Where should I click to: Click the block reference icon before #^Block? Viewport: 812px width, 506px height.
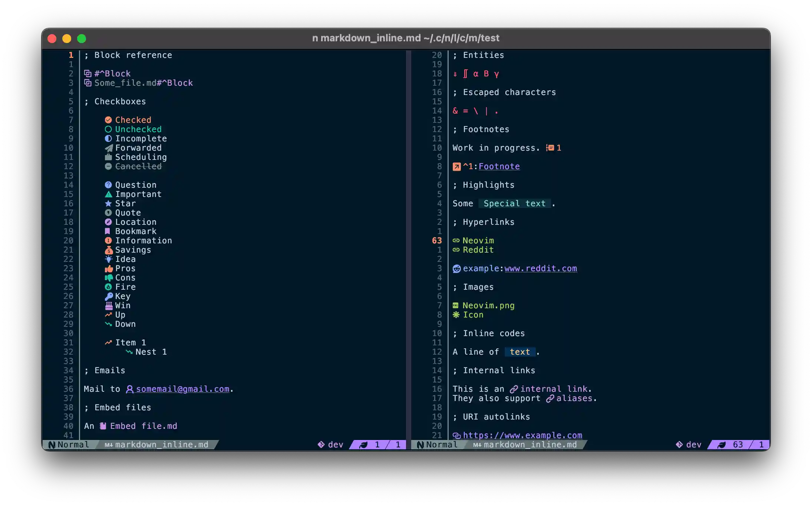88,73
